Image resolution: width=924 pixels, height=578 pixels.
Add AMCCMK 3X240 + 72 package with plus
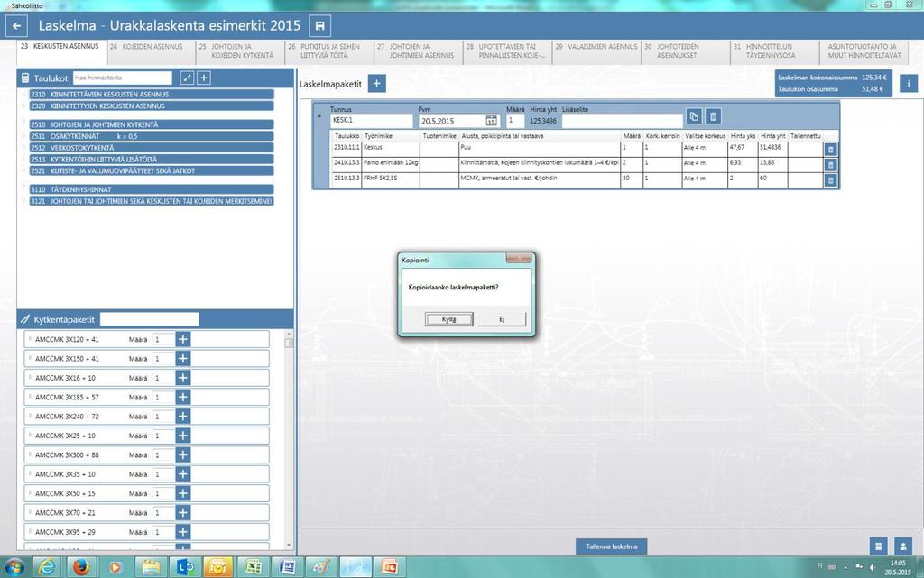click(183, 416)
